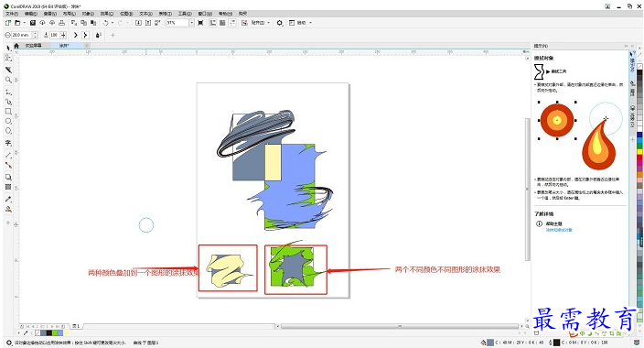Expand the undo history dropdown arrow
The height and width of the screenshot is (348, 644).
tap(113, 23)
